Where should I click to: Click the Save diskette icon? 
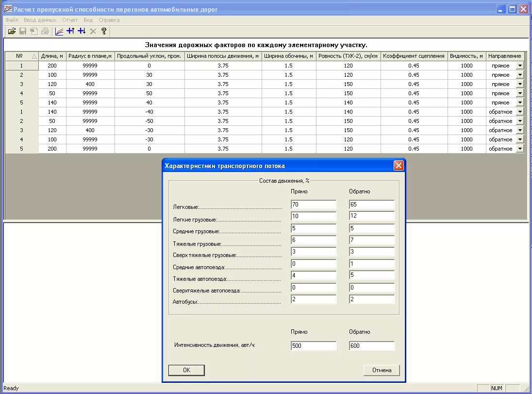point(23,31)
